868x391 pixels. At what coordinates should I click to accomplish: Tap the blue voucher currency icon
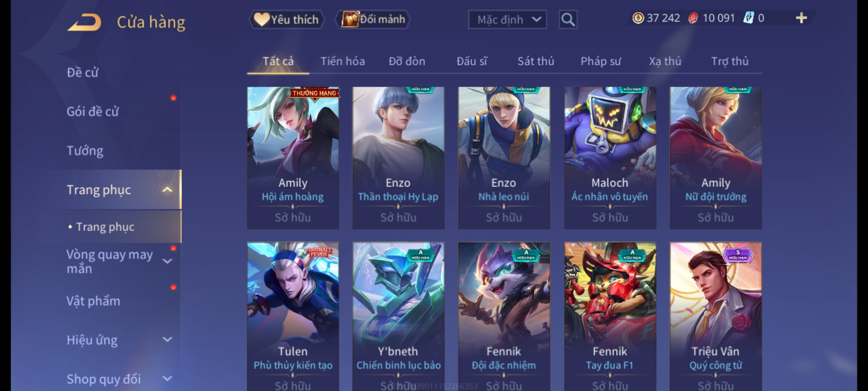tap(748, 18)
